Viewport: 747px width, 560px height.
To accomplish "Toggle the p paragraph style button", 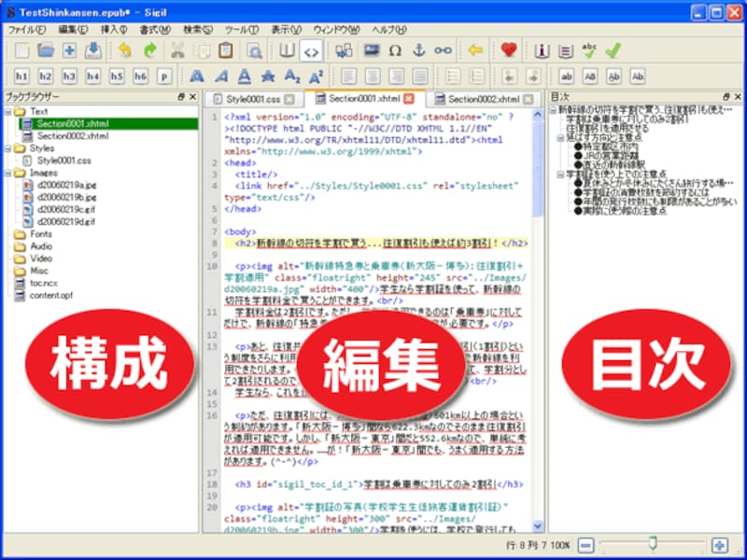I will (164, 77).
